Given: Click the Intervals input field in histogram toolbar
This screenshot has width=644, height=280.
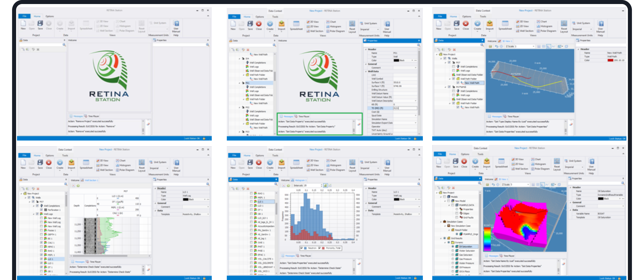Looking at the screenshot, I should 312,185.
